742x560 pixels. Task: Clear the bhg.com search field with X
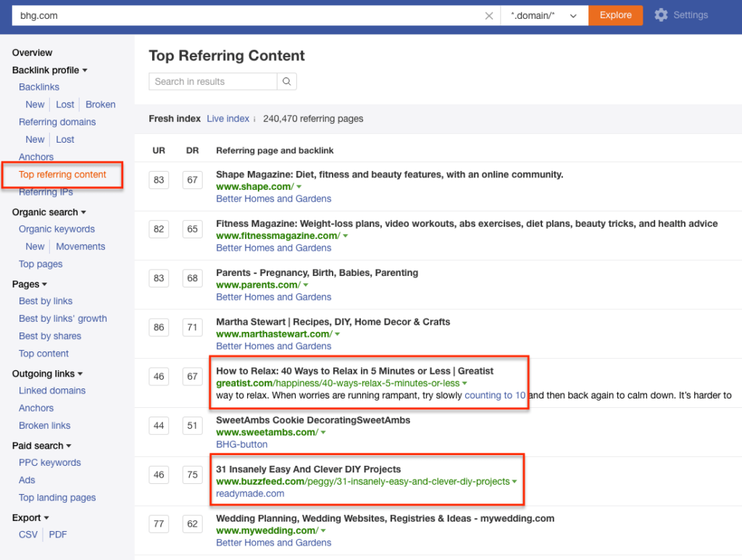[x=489, y=16]
